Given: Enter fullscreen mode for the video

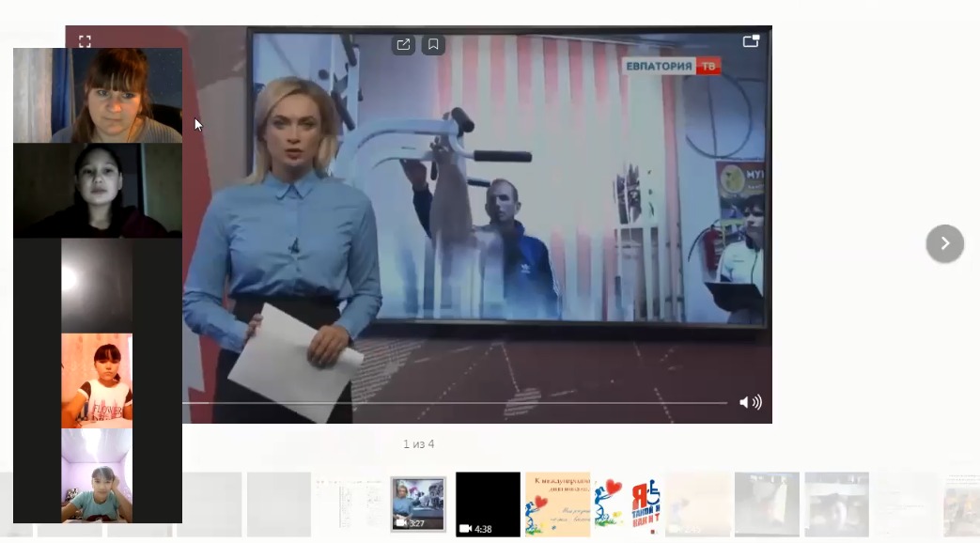Looking at the screenshot, I should [85, 41].
